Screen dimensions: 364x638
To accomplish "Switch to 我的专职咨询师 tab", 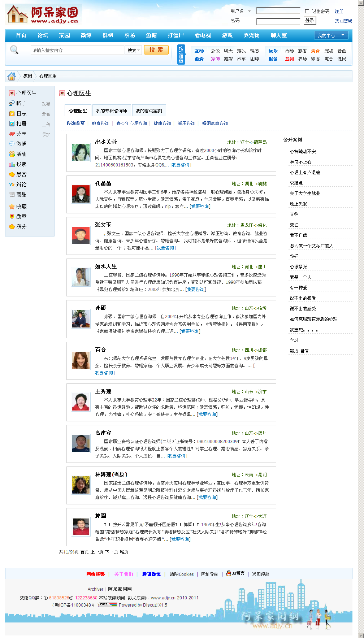I will coord(112,110).
